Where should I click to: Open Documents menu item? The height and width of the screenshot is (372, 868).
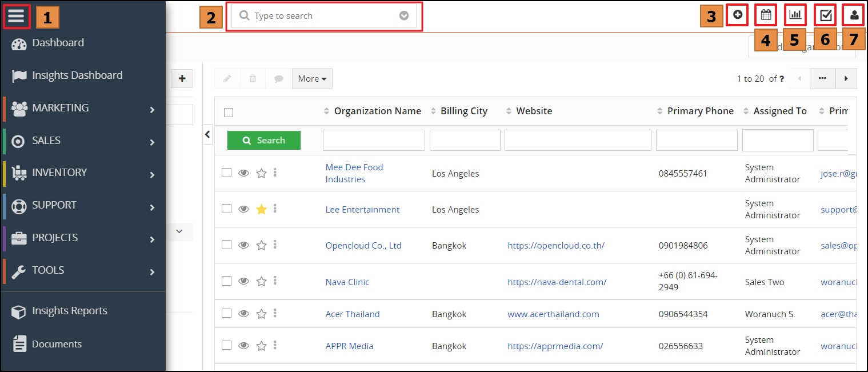[57, 344]
